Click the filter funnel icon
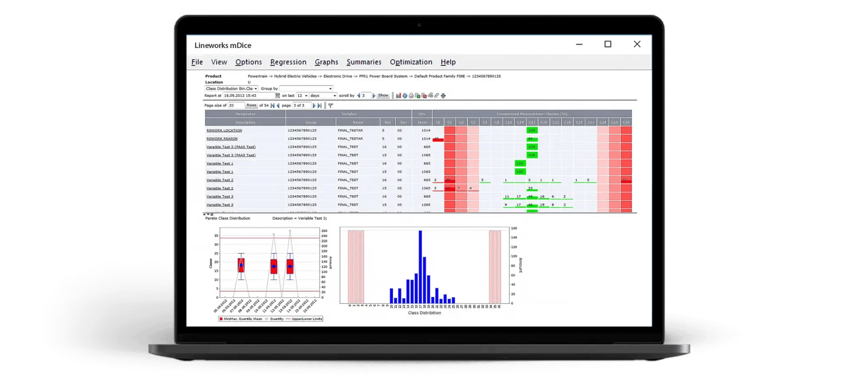The image size is (868, 376). (331, 105)
